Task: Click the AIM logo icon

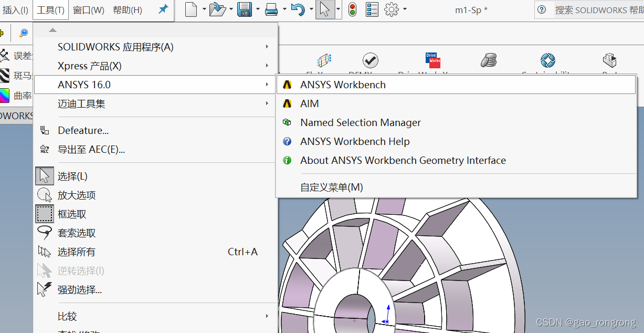Action: 287,103
